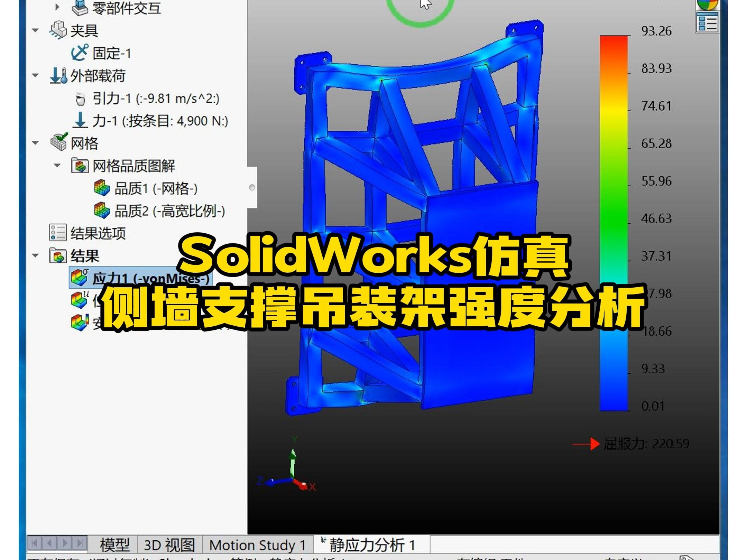Click the 力-1 force arrow icon
747x560 pixels.
click(80, 121)
